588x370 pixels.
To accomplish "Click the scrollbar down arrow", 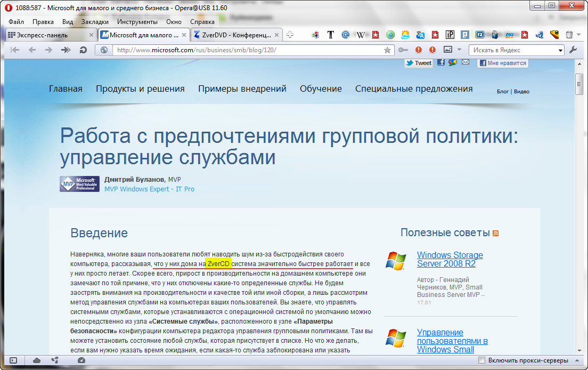I will coord(579,350).
